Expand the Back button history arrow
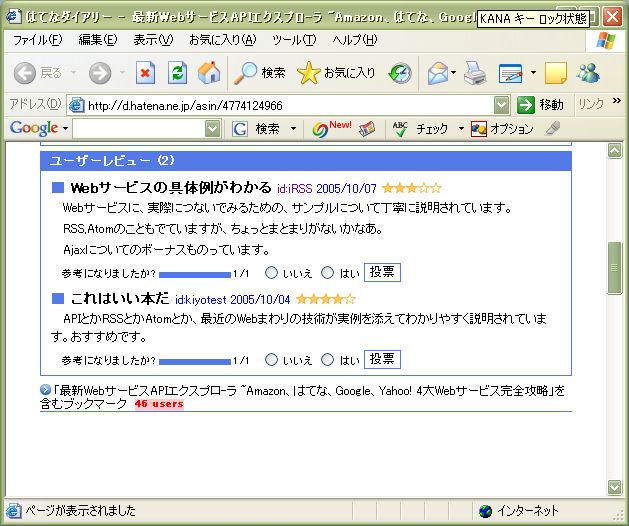The image size is (629, 526). tap(73, 73)
